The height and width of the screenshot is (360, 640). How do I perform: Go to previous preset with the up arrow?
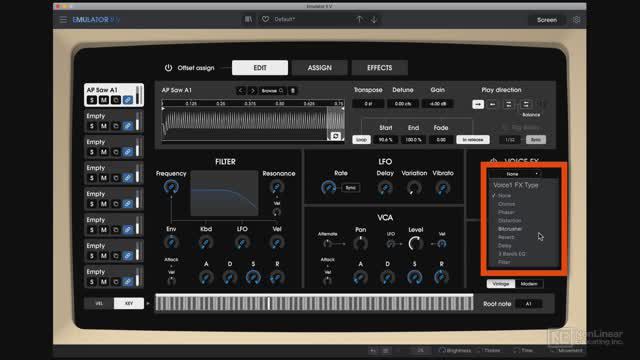(x=359, y=19)
